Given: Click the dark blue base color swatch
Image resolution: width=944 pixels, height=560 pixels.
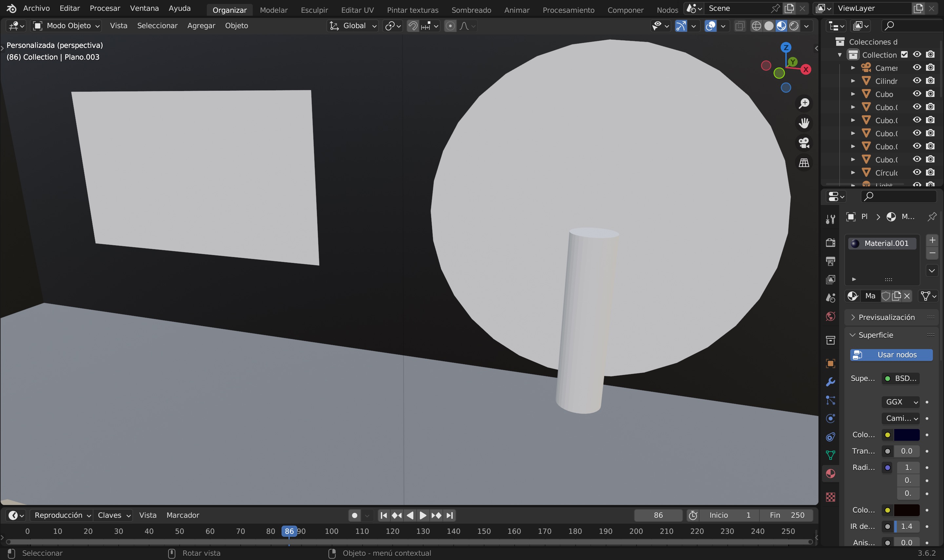Looking at the screenshot, I should click(x=906, y=435).
